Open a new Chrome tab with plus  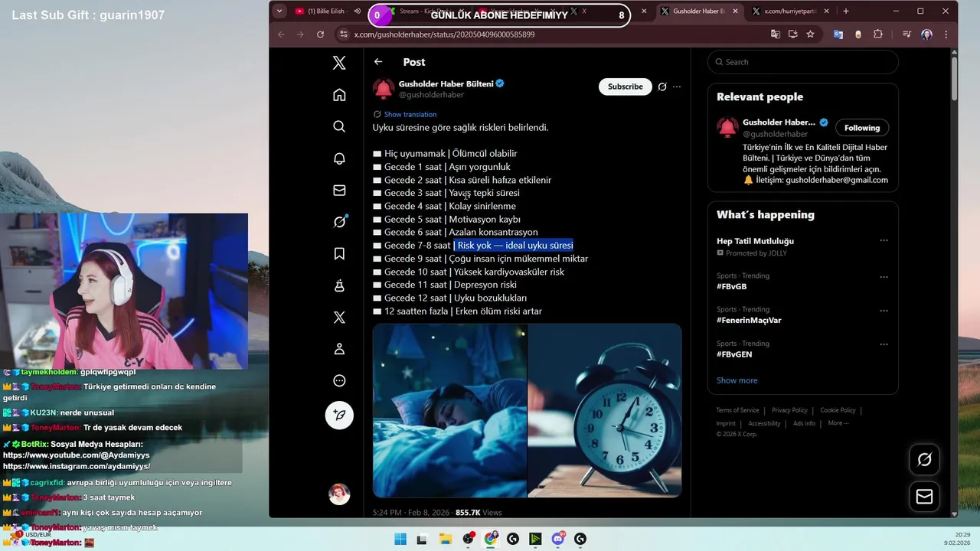[x=846, y=11]
